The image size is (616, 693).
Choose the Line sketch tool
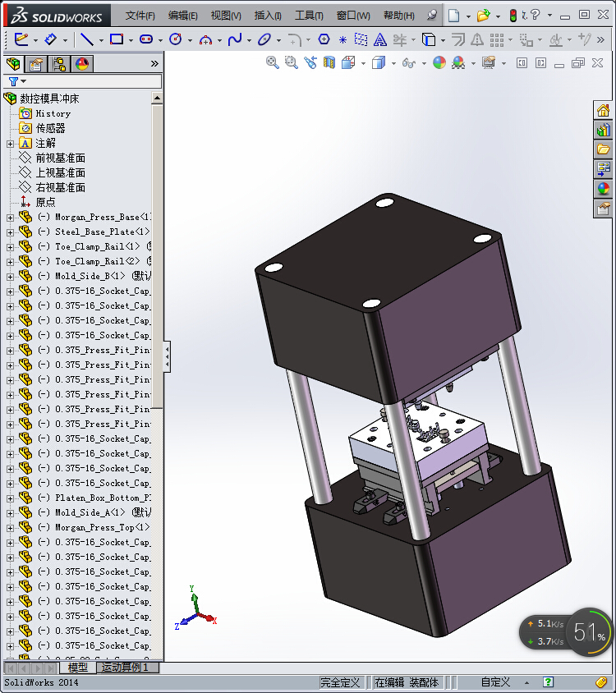(x=86, y=39)
